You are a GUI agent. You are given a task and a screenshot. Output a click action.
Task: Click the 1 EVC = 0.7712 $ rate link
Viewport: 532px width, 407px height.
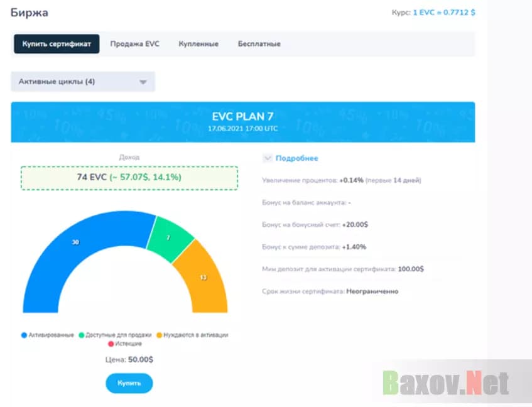[x=443, y=12]
